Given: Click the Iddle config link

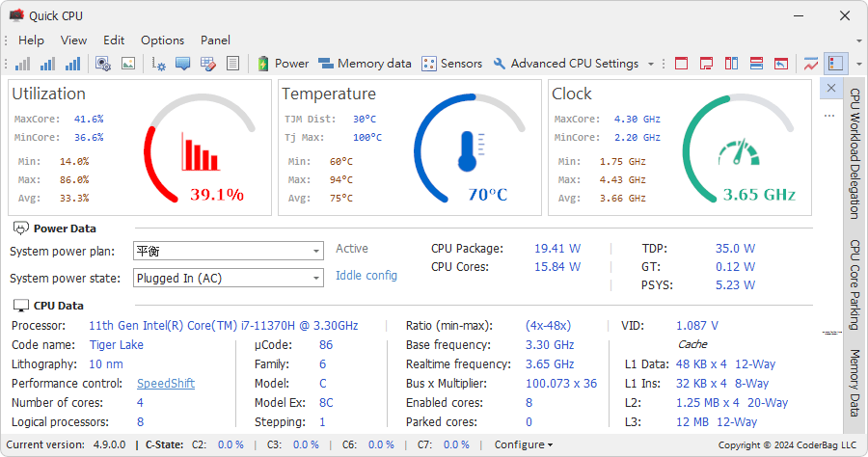Looking at the screenshot, I should [x=366, y=276].
